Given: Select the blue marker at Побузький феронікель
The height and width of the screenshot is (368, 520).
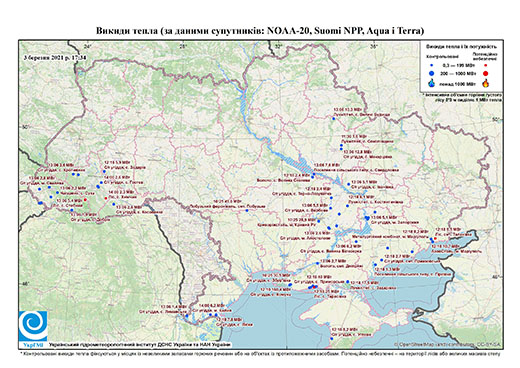Looking at the screenshot, I should click(x=247, y=210).
